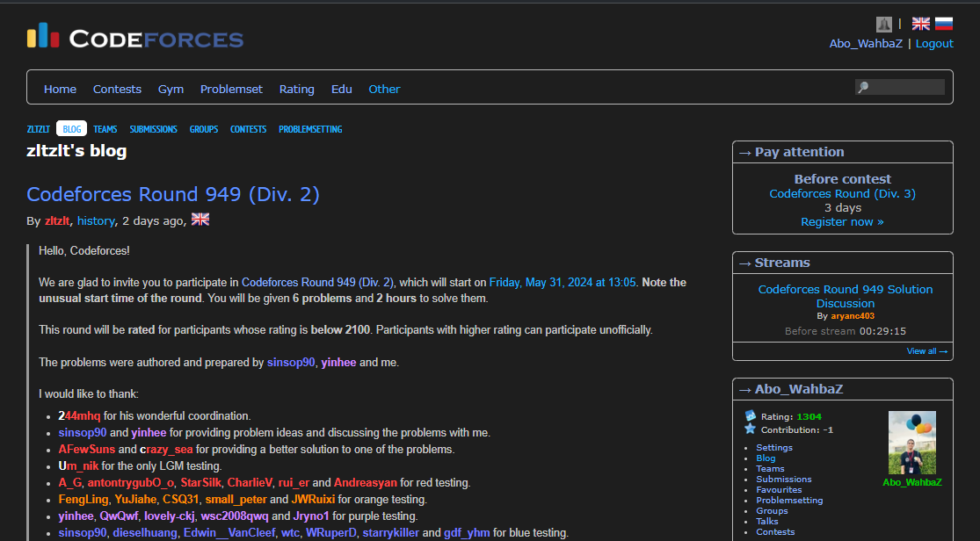
Task: Click the Logout link
Action: click(x=934, y=44)
